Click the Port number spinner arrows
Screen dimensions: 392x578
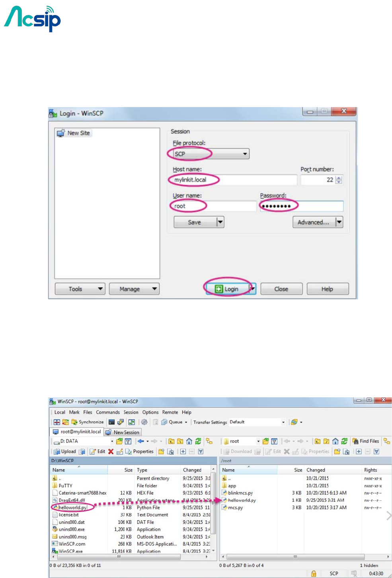pyautogui.click(x=339, y=180)
